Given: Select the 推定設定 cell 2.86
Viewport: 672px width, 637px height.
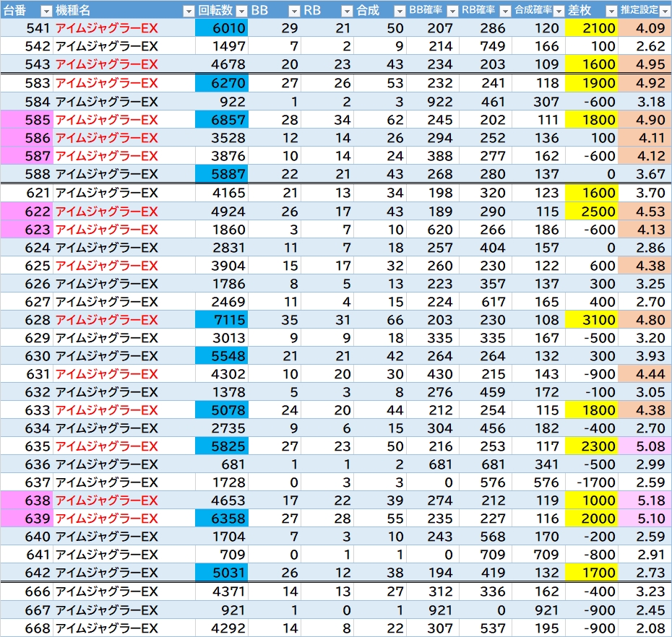Looking at the screenshot, I should coord(645,247).
